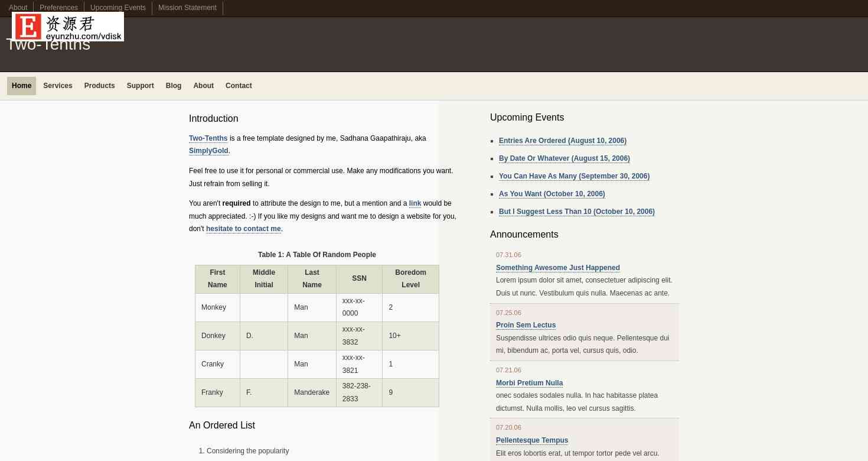Click the Two-Tenths link in Introduction
Screen dimensions: 868x461
tap(208, 138)
